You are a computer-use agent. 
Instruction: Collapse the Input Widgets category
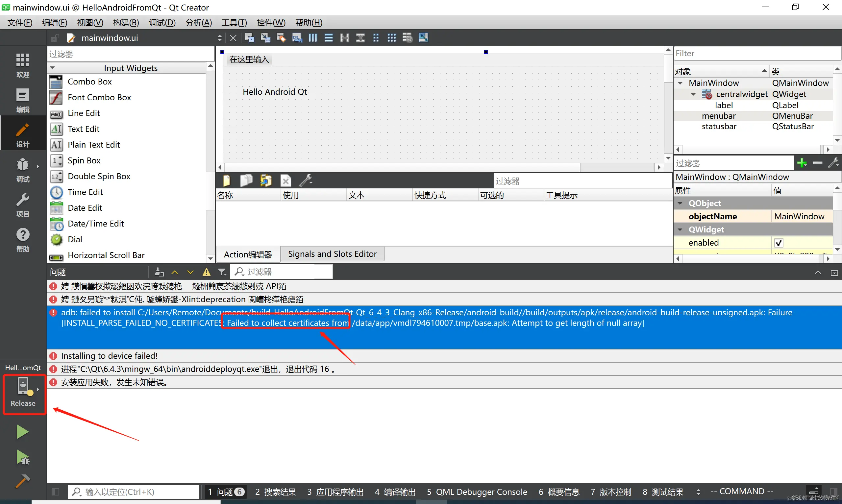click(52, 68)
